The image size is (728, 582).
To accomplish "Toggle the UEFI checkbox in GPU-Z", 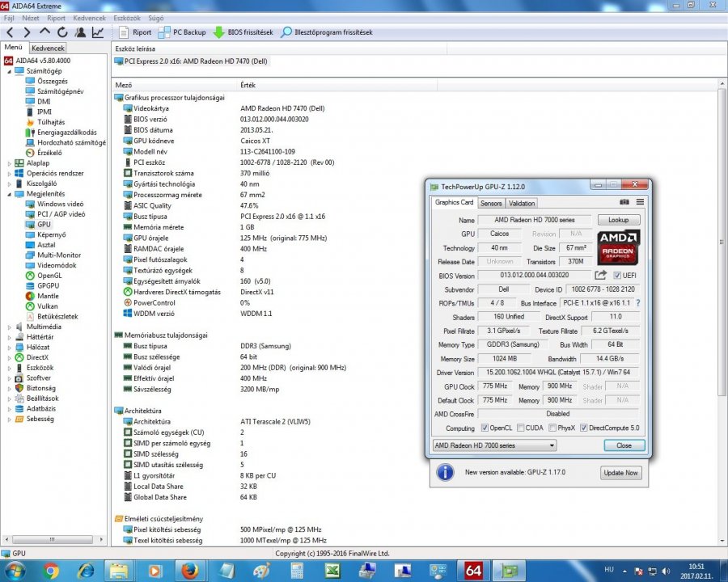I will point(617,275).
